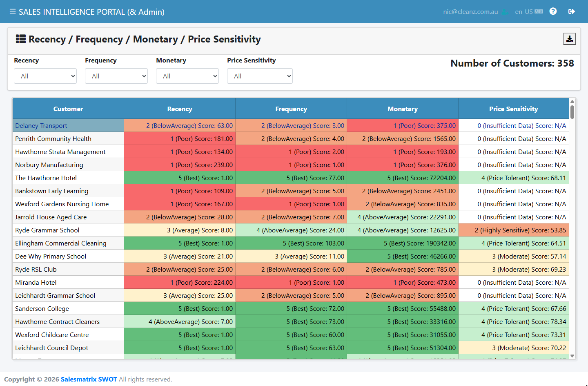Open the Price Sensitivity filter dropdown
588x386 pixels.
[260, 76]
